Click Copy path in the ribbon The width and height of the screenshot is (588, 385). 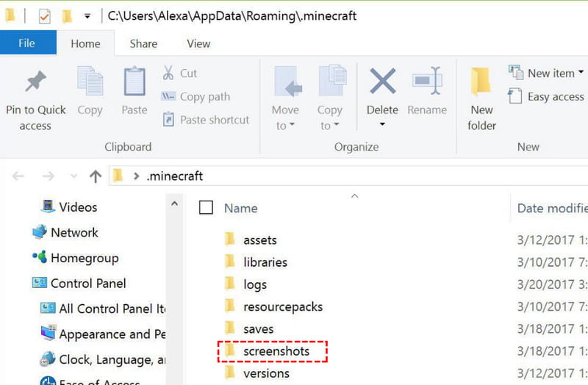tap(196, 96)
